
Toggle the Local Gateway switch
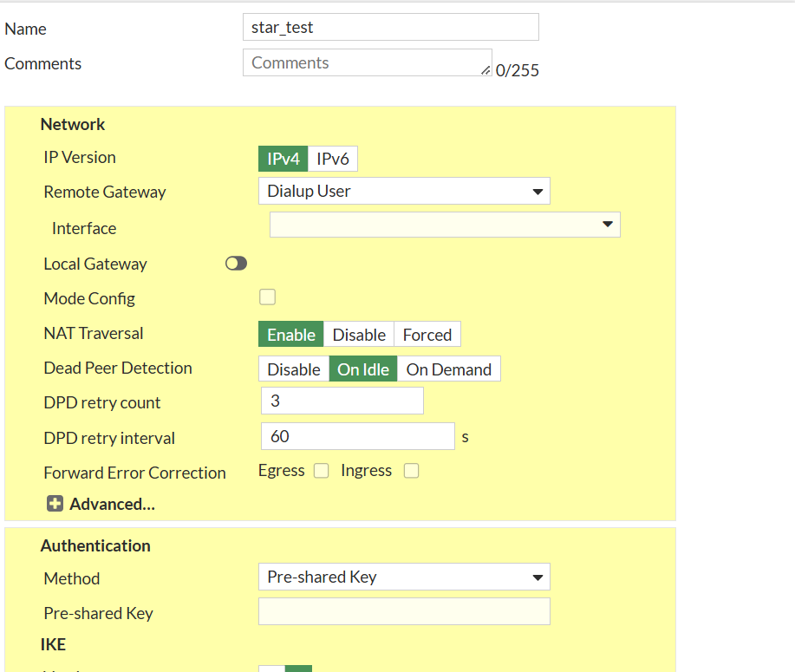tap(236, 264)
